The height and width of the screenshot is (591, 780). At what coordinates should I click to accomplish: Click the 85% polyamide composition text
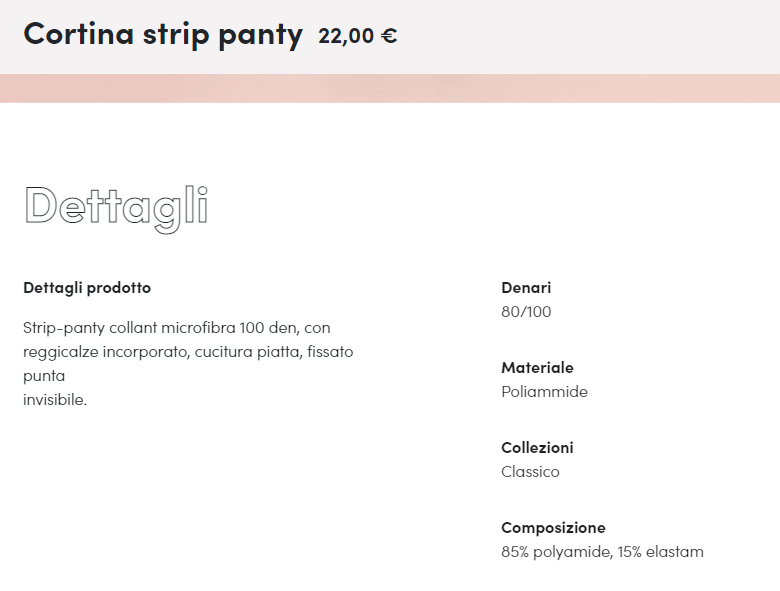(555, 552)
